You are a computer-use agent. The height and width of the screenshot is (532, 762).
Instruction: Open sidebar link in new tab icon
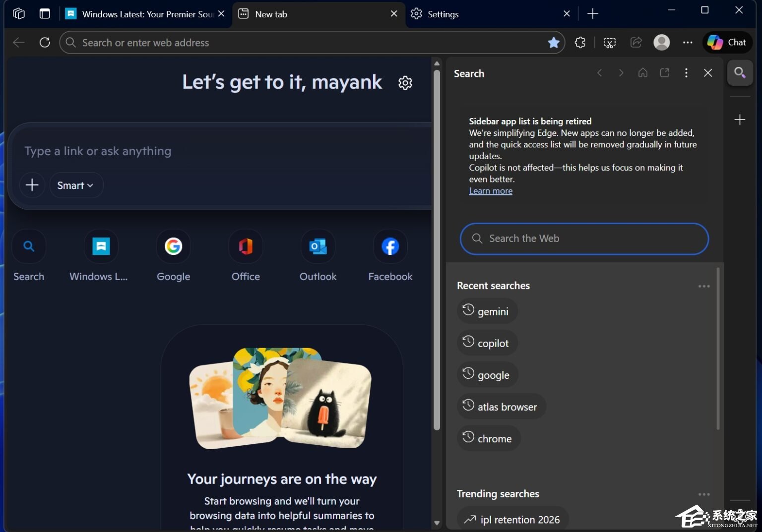(x=665, y=73)
